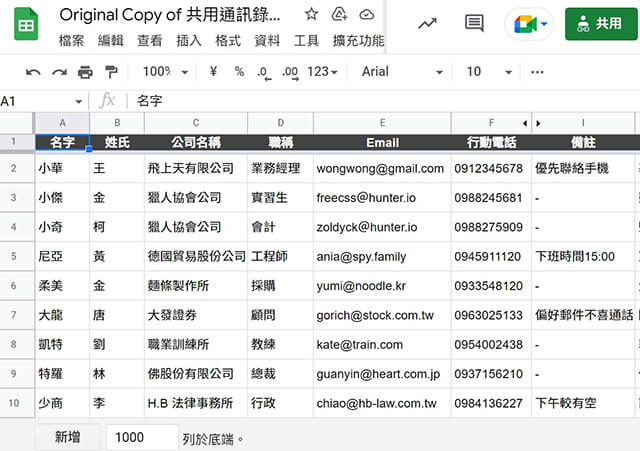Select the 公司名稱 header cell
The height and width of the screenshot is (451, 640).
coord(196,142)
